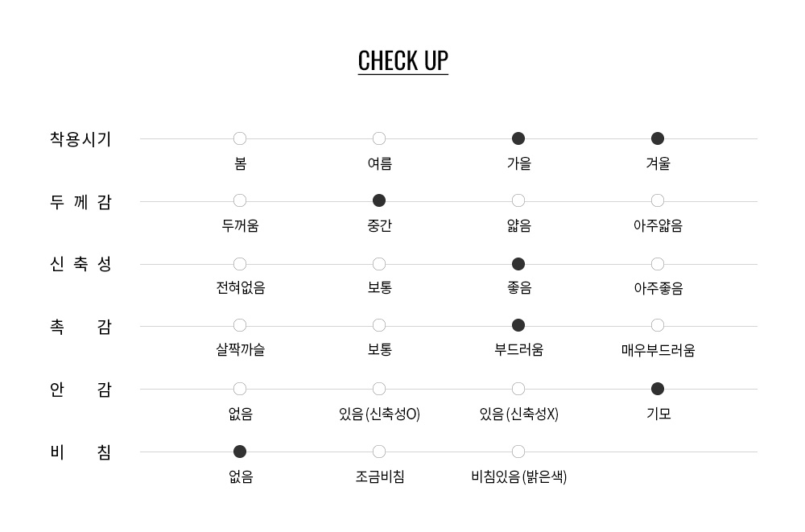Choose 조금비침 sheerness dot
Screen dimensions: 805x532
coord(379,452)
